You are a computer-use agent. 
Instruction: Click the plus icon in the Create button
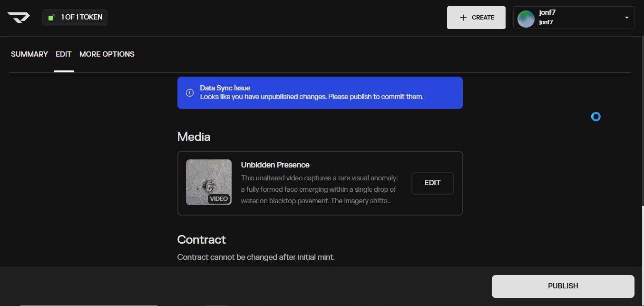pos(463,18)
